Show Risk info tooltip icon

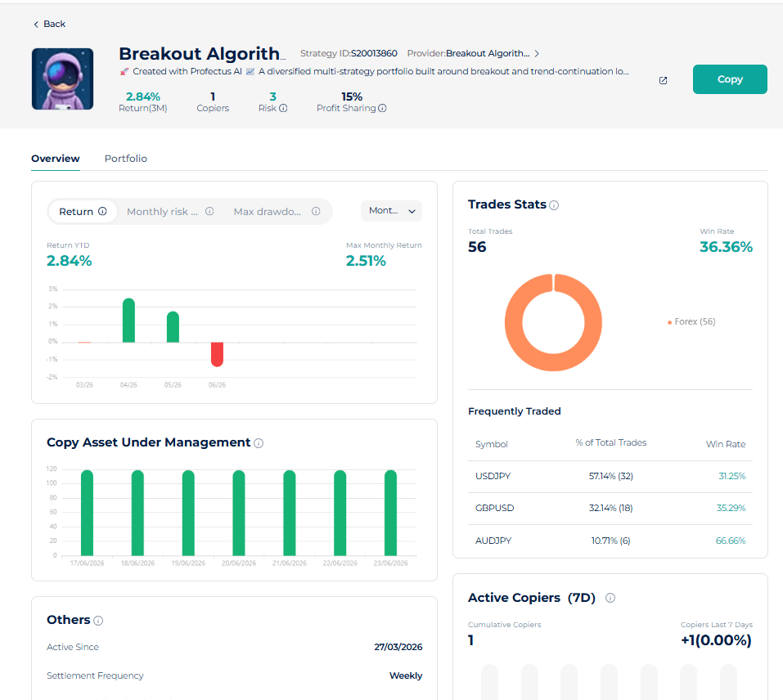[x=283, y=108]
